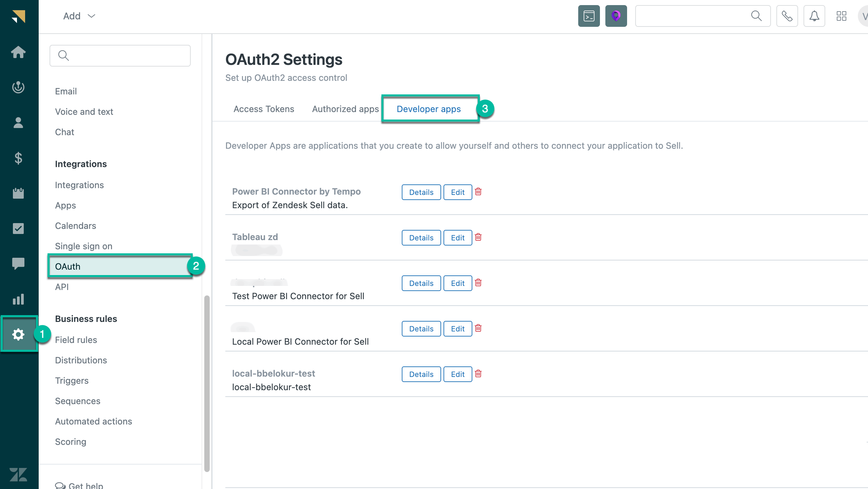Switch to the Access Tokens tab
868x489 pixels.
(x=264, y=109)
